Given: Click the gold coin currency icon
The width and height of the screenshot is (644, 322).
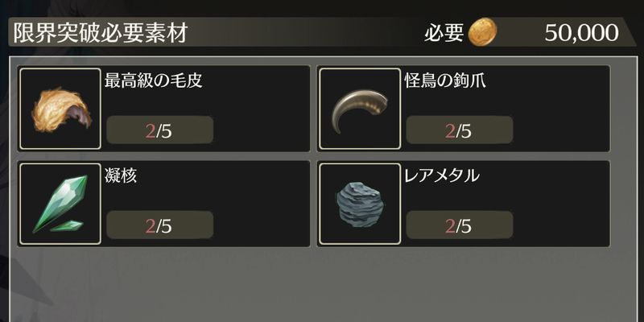Looking at the screenshot, I should point(482,32).
